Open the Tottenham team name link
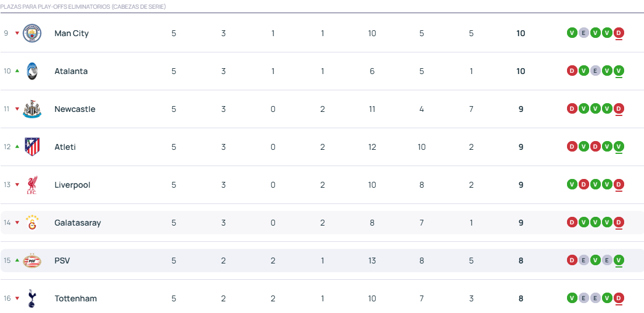This screenshot has height=313, width=644. click(75, 298)
